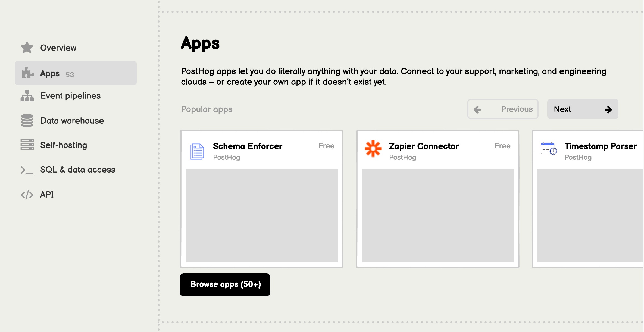Click the Event pipelines hierarchy icon

tap(27, 96)
